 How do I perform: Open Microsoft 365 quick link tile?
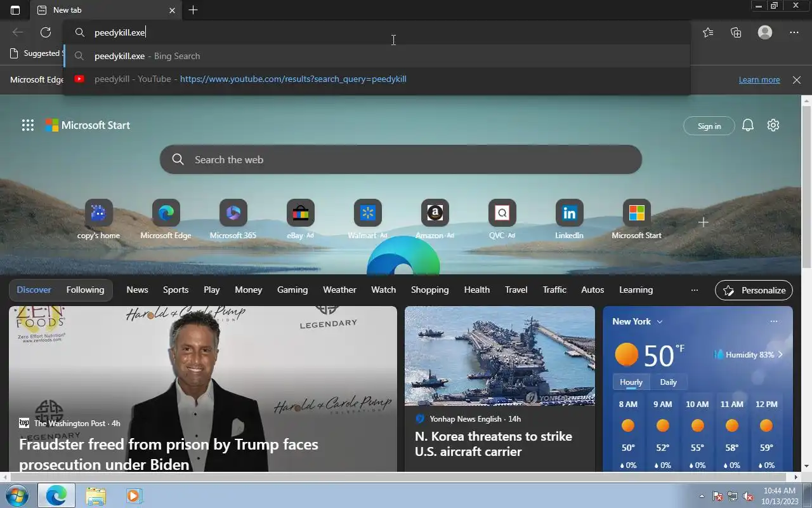(233, 220)
